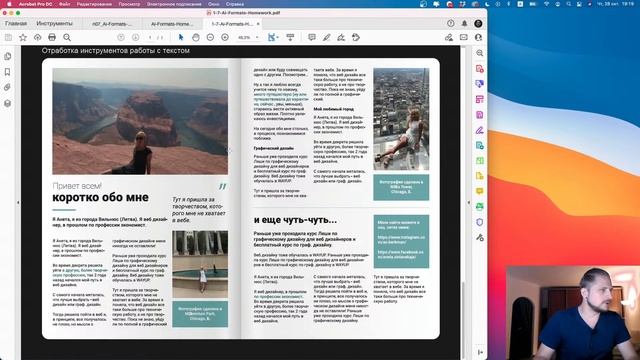Open page thumbnails panel
The height and width of the screenshot is (360, 640).
8,56
